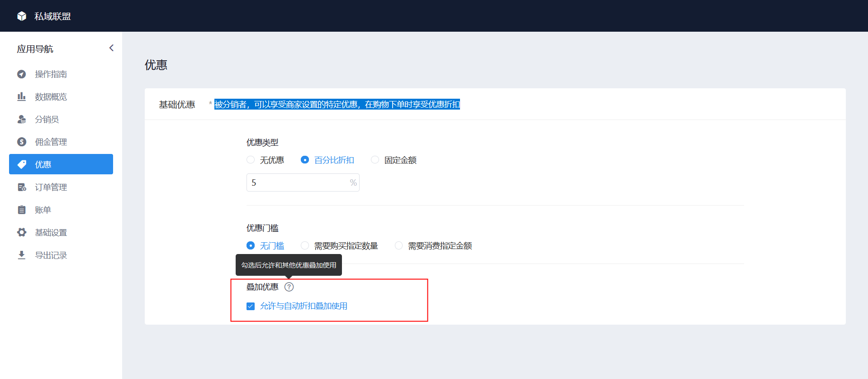Open the 分销员 menu entry
This screenshot has height=379, width=868.
[x=61, y=119]
